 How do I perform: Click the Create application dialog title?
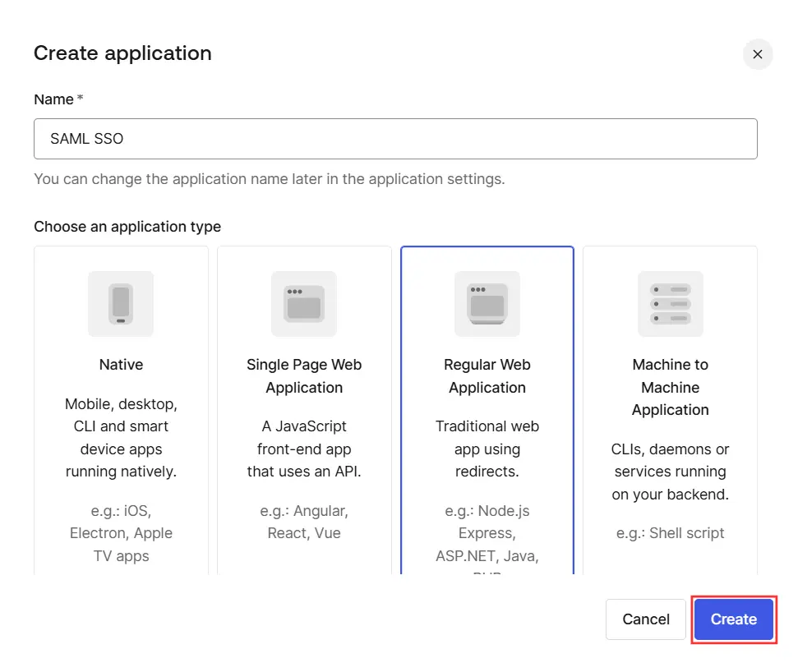pyautogui.click(x=122, y=53)
